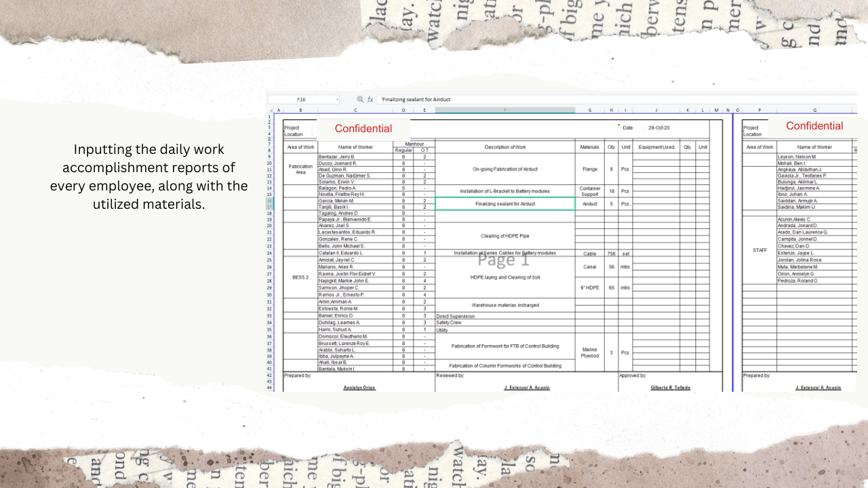Select worker cell 'Pedroza, Roland O.'
The image size is (868, 488).
coord(814,281)
